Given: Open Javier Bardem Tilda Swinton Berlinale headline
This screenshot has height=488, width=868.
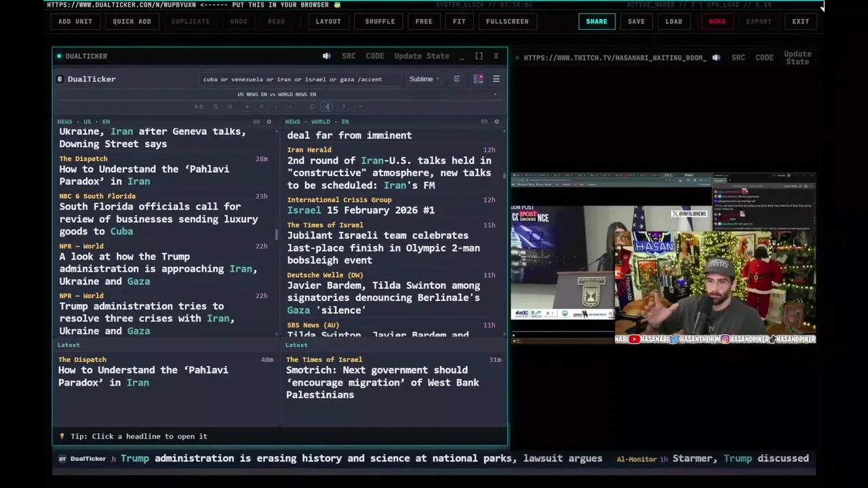Looking at the screenshot, I should coord(383,298).
